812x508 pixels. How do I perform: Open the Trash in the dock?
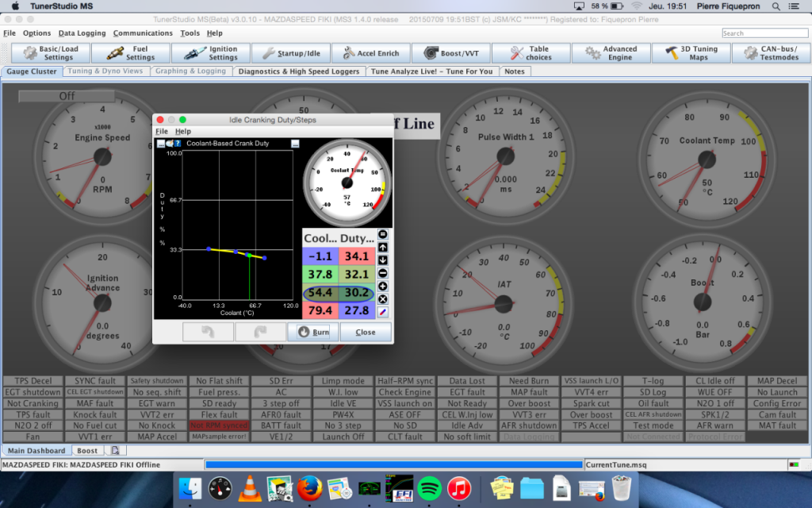coord(622,489)
